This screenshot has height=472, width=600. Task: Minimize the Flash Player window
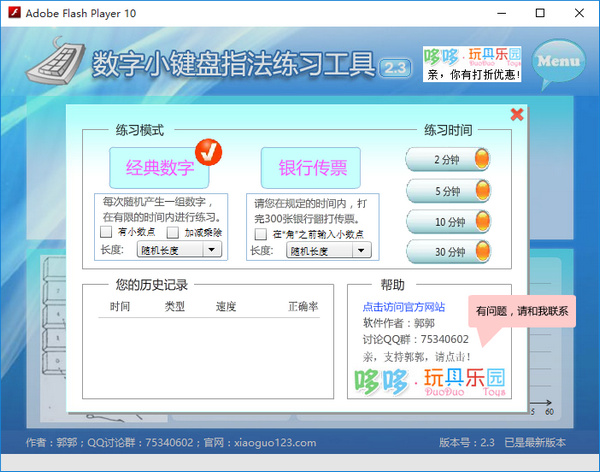pyautogui.click(x=502, y=13)
